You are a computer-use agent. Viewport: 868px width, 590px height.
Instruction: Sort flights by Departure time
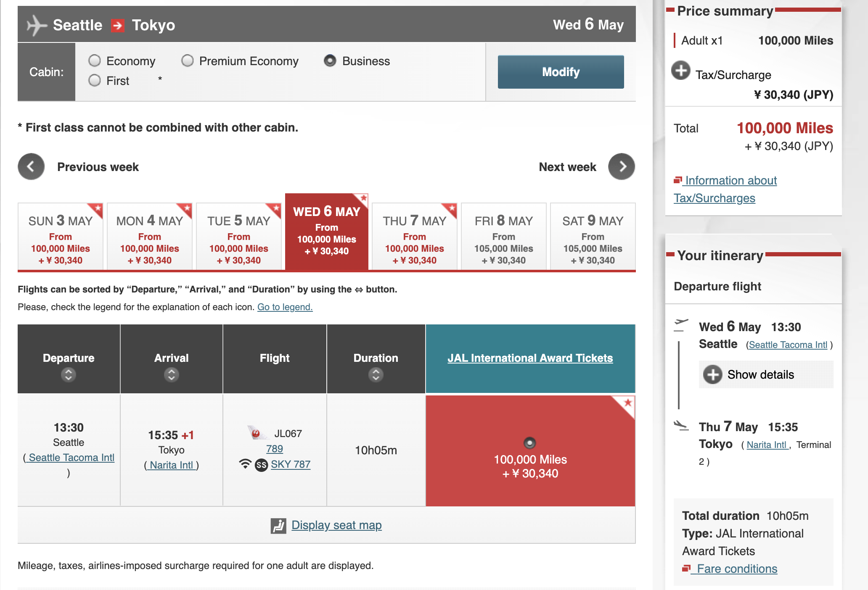pos(69,374)
